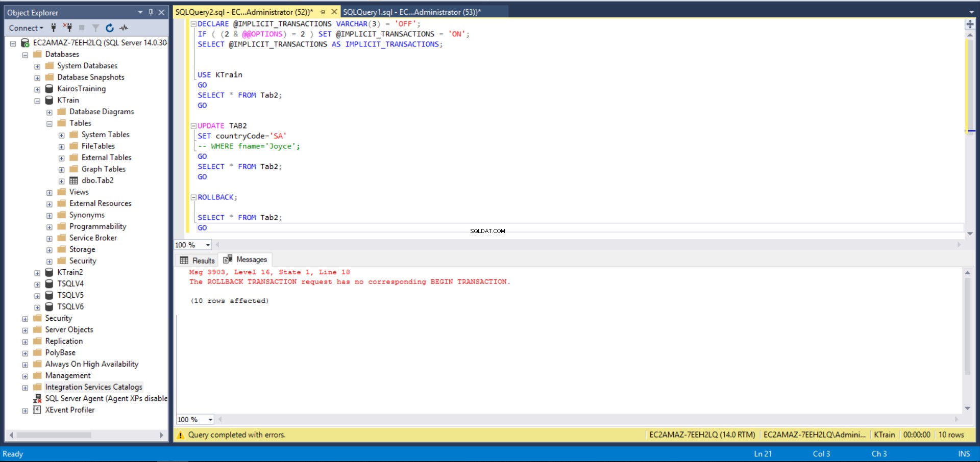Select the Views folder
The width and height of the screenshot is (980, 462).
(79, 192)
